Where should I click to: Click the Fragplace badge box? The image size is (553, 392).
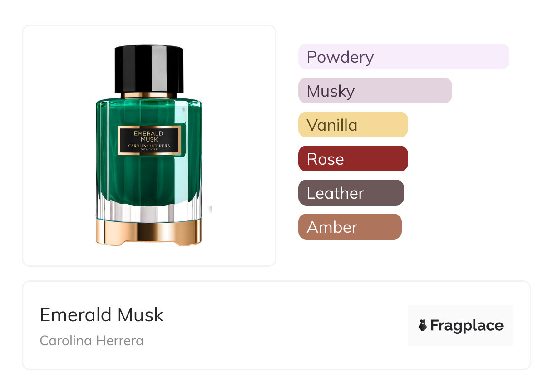461,325
